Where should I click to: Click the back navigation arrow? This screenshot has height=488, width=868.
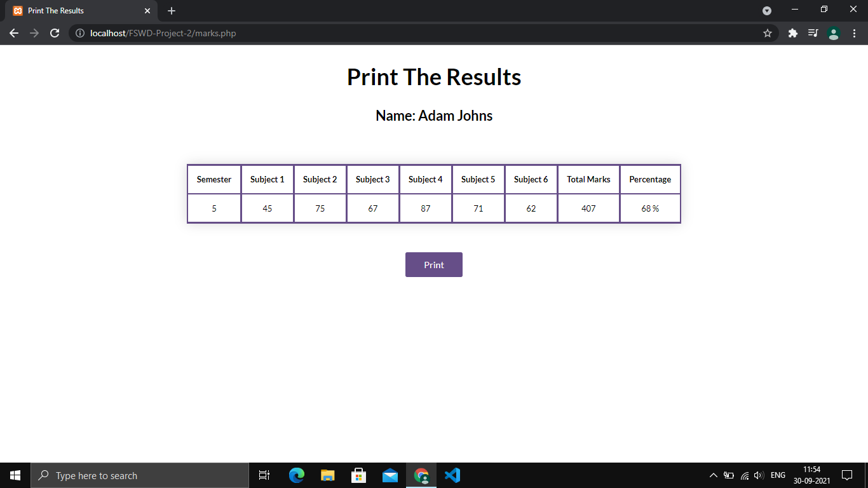(x=13, y=32)
